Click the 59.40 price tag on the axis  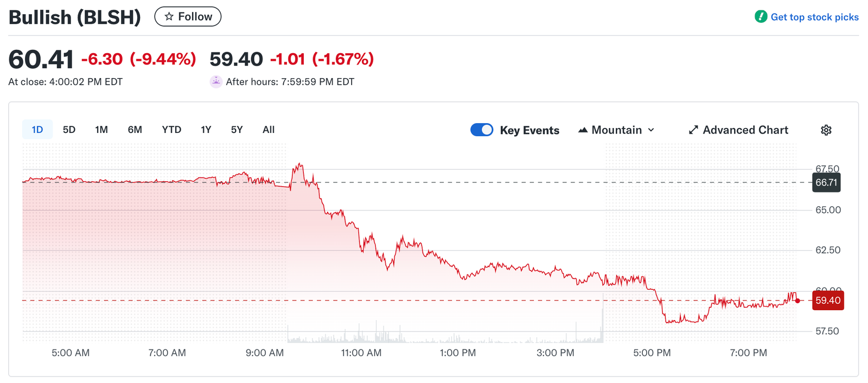[x=827, y=300]
